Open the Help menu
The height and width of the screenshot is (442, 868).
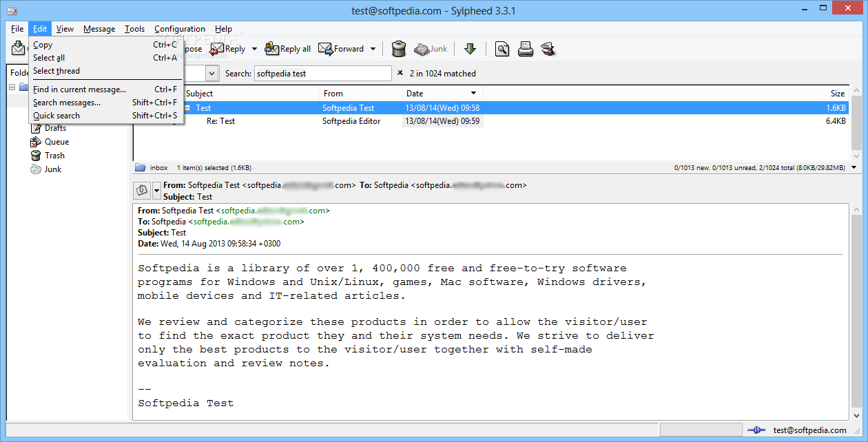223,29
